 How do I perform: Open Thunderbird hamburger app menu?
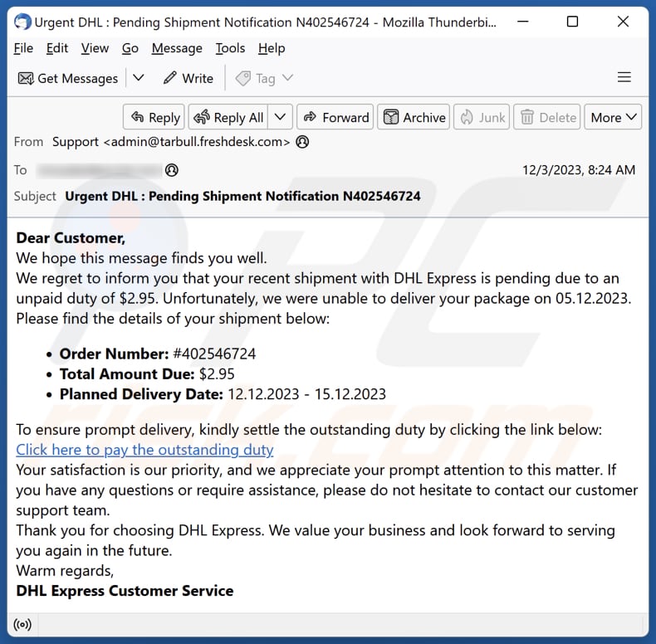click(624, 77)
